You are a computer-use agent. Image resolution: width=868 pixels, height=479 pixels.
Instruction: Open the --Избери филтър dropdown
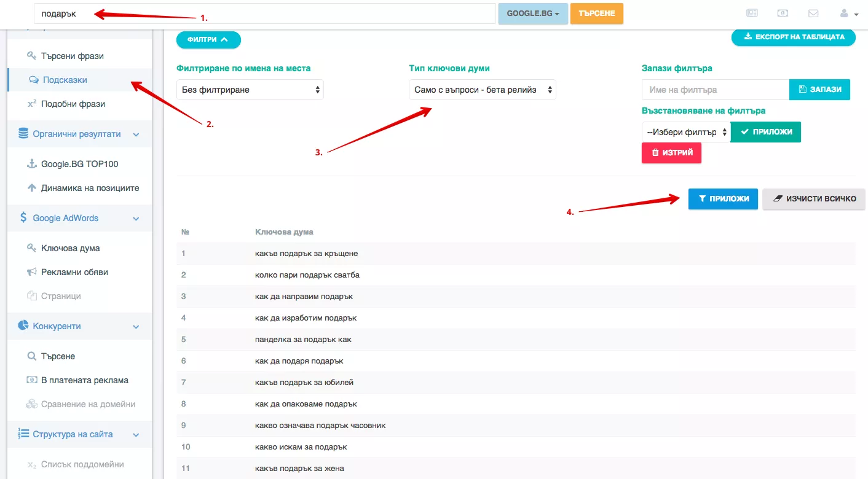click(x=686, y=132)
